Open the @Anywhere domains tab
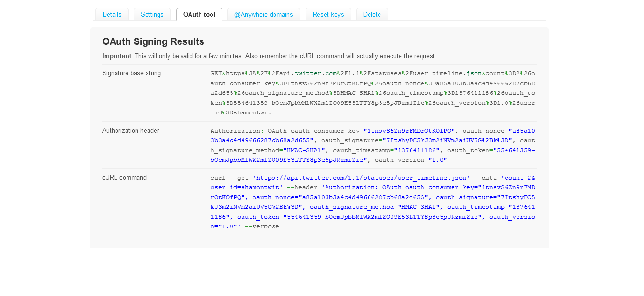The image size is (644, 296). 264,14
